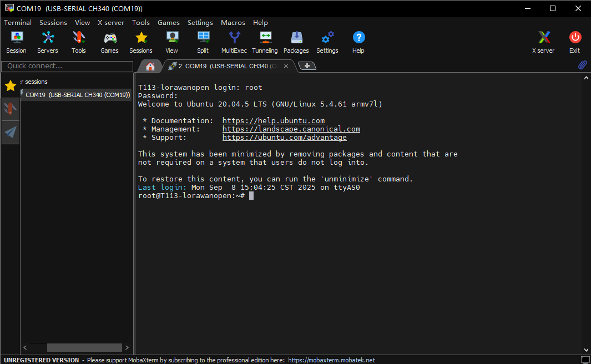The height and width of the screenshot is (364, 591).
Task: Click the sidebar scroll right arrow
Action: [x=127, y=347]
